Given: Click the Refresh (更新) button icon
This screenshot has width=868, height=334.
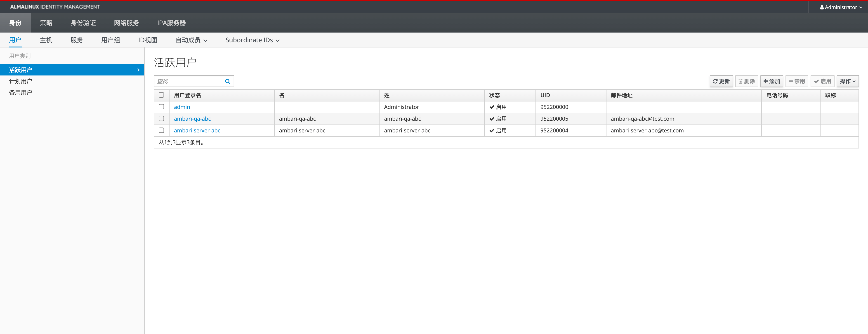Looking at the screenshot, I should pos(715,81).
